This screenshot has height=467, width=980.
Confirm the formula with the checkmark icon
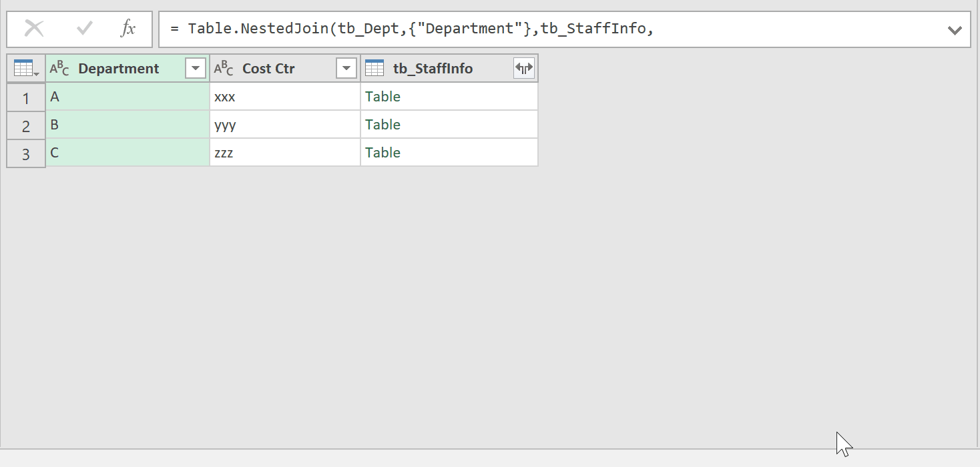pyautogui.click(x=85, y=29)
